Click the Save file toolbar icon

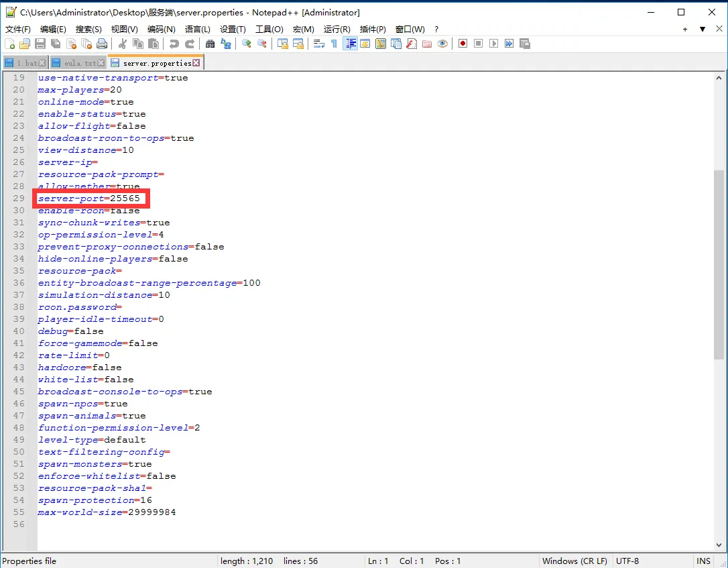tap(40, 44)
